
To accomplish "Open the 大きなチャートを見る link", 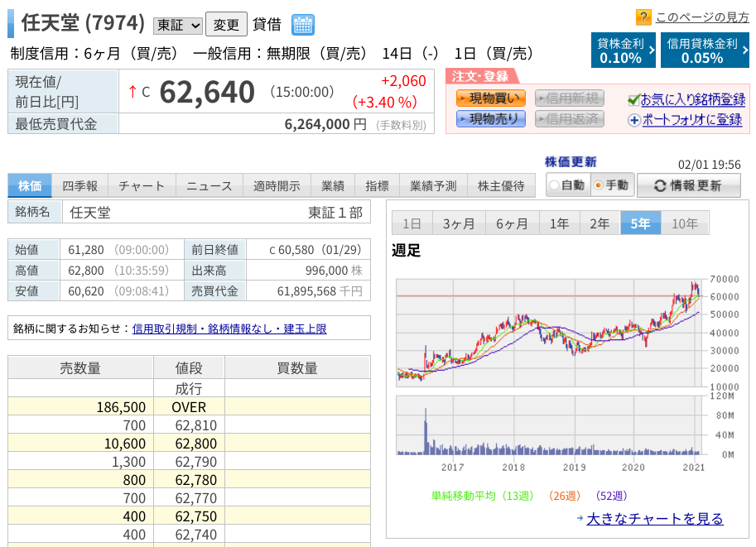I will coord(655,519).
